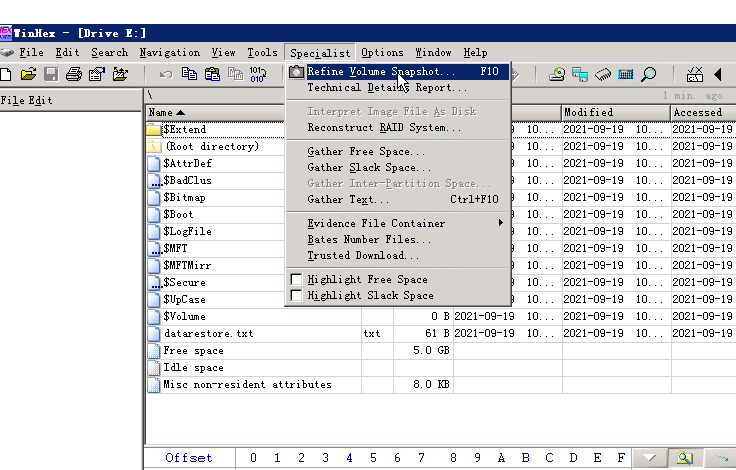Click the Print toolbar icon
This screenshot has height=470, width=736.
click(x=74, y=74)
